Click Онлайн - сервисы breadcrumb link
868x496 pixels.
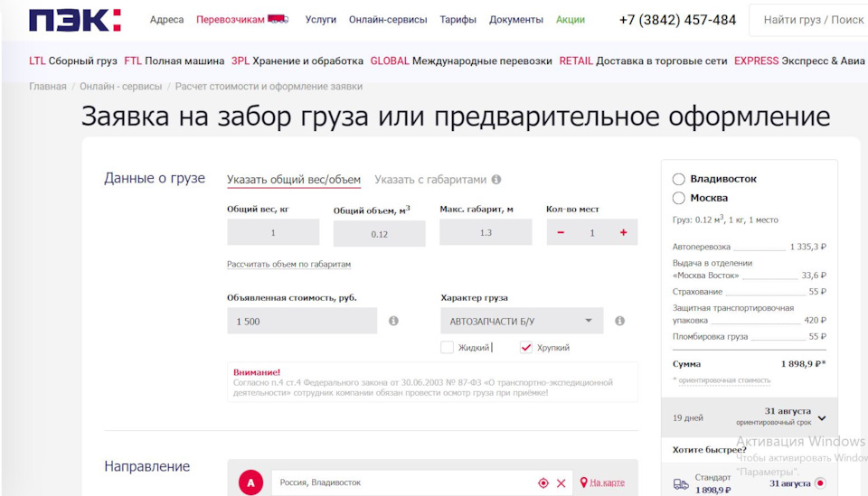(x=120, y=86)
